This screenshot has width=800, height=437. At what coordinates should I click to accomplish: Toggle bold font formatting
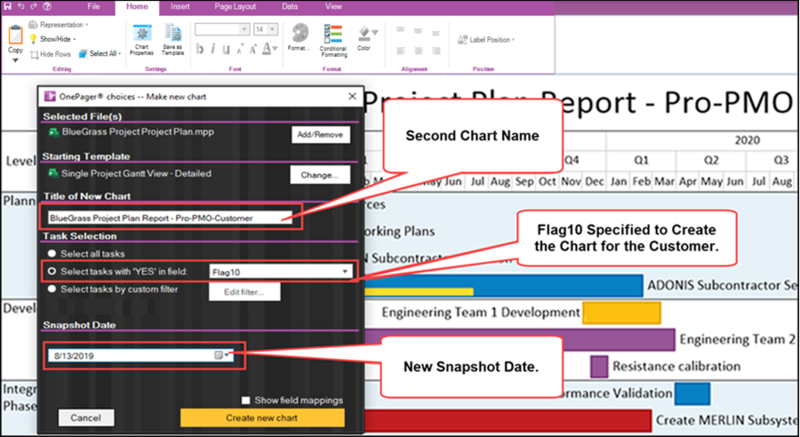(x=200, y=49)
